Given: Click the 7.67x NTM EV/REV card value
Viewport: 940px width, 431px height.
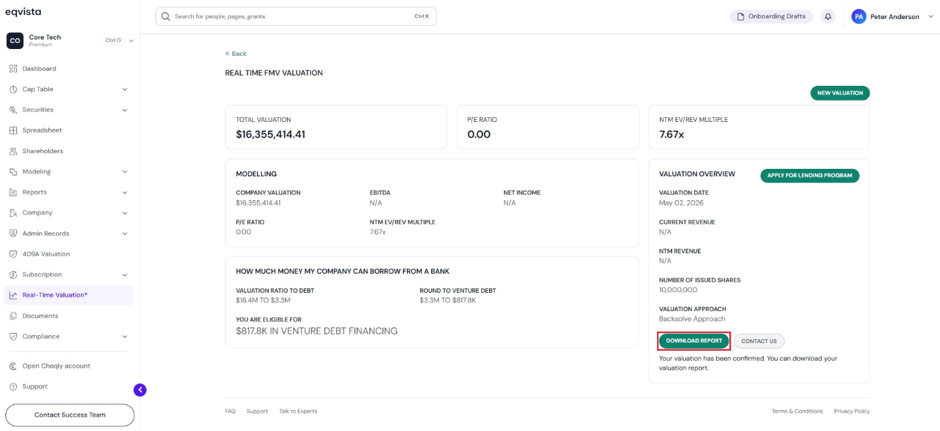Looking at the screenshot, I should tap(671, 134).
